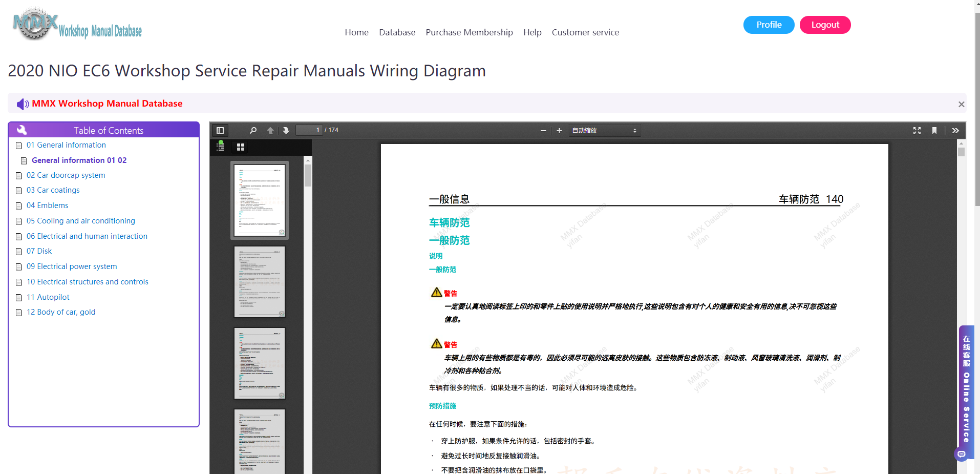Click document icon beside 09 Electrical power system

[x=19, y=267]
